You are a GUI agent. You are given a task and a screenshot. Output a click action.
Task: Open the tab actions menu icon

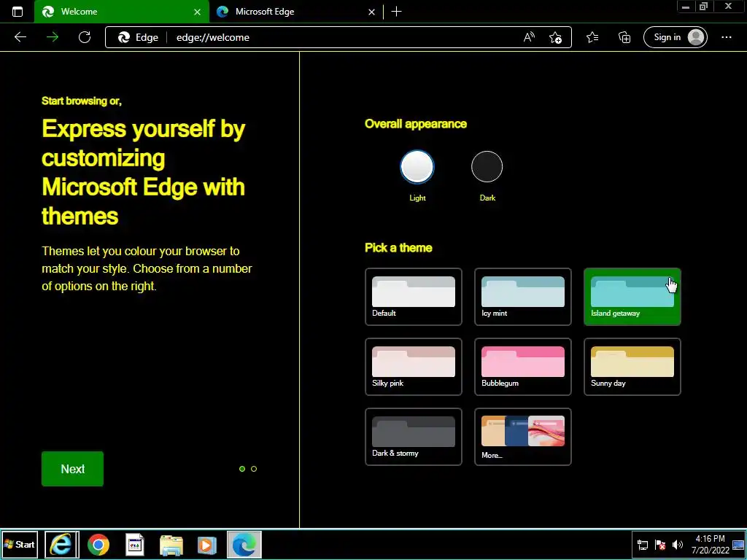(x=18, y=12)
